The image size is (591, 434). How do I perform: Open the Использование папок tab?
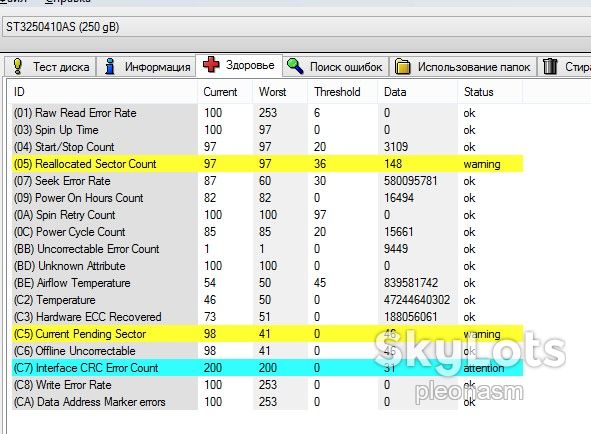[463, 67]
